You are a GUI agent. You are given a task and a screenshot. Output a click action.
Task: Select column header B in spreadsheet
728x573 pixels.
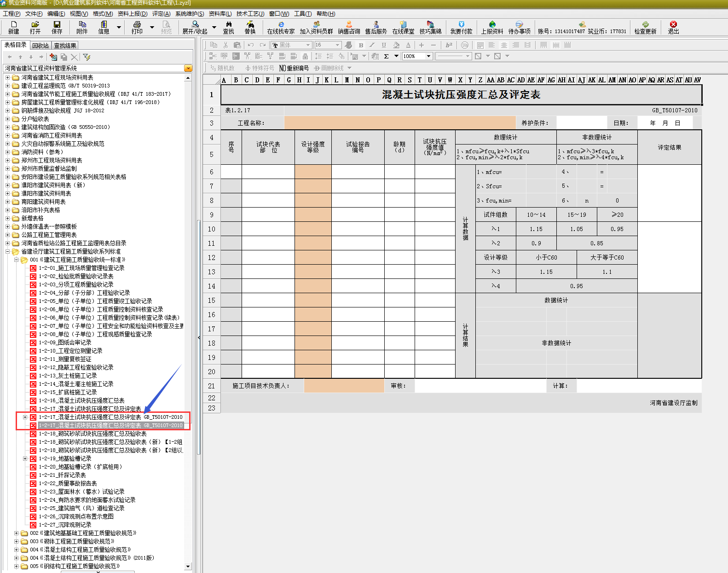236,80
